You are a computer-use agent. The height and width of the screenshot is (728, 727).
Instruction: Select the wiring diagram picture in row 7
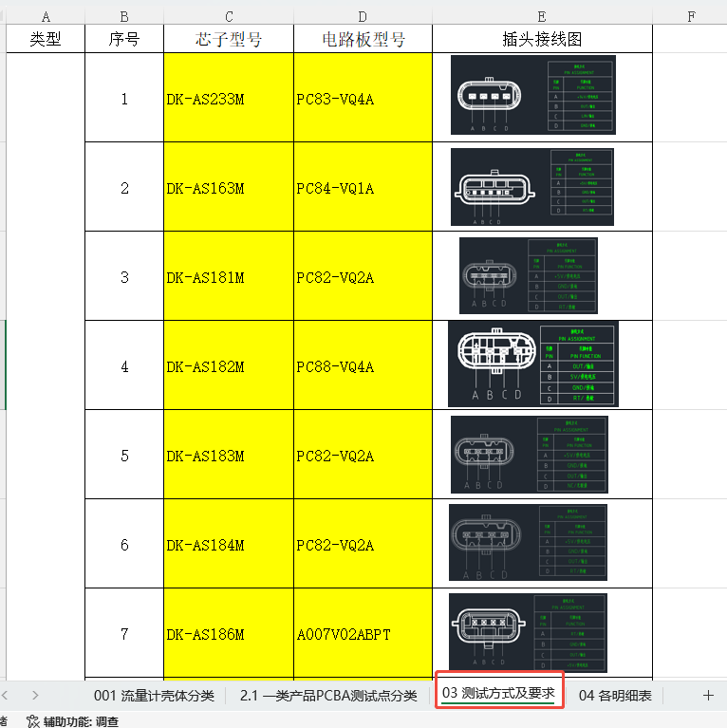pyautogui.click(x=528, y=633)
